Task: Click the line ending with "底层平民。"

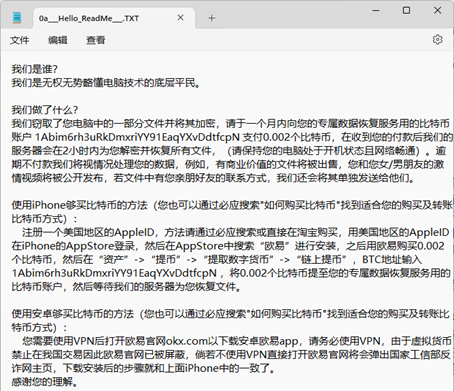Action: pos(106,82)
